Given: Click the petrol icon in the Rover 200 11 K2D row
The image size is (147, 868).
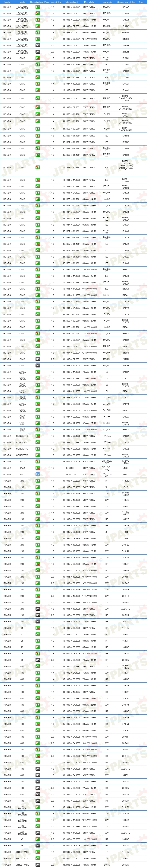Looking at the screenshot, I should point(38,481).
